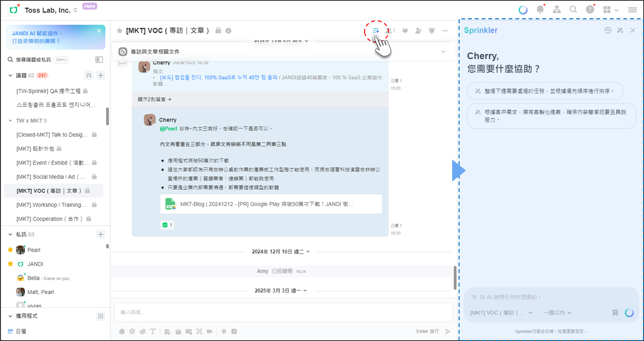Open the topic more options ellipsis

(x=445, y=31)
